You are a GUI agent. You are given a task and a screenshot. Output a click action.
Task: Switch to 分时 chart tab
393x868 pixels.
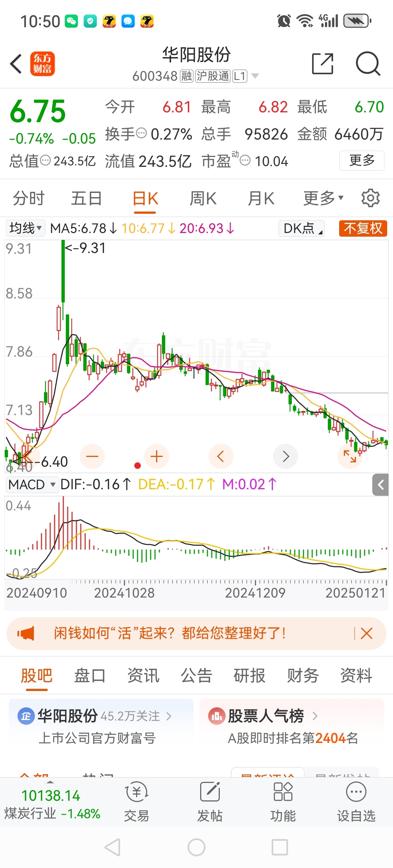[x=29, y=198]
